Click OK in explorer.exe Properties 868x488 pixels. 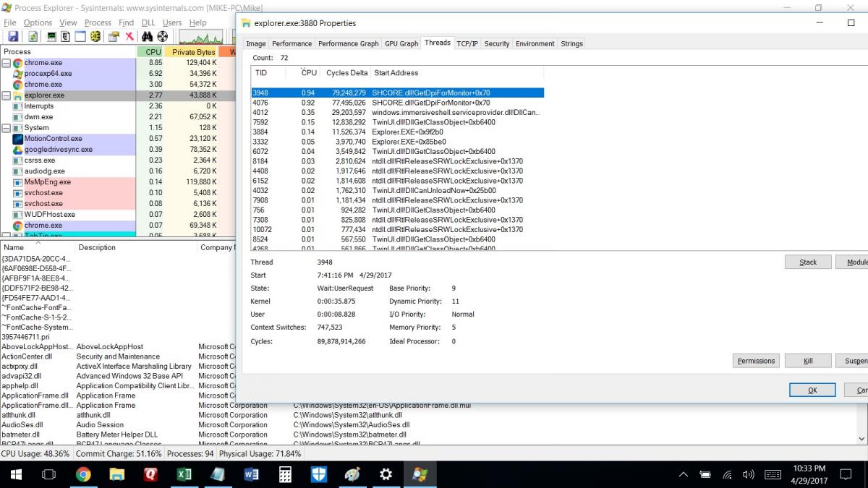coord(812,390)
